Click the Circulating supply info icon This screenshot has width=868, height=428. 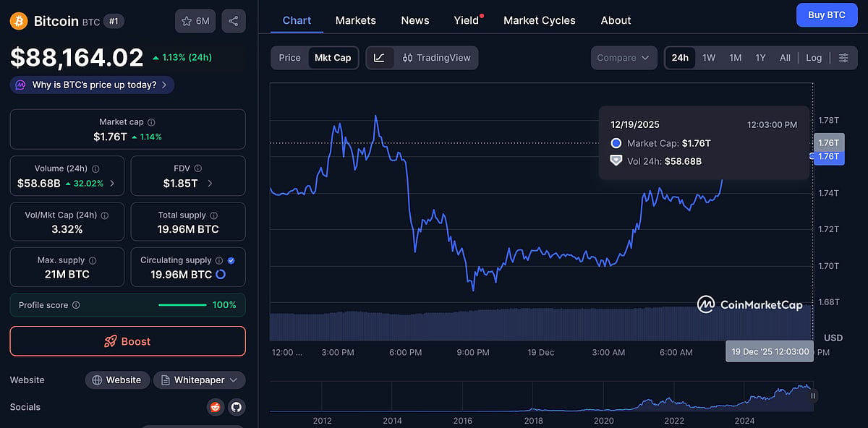pyautogui.click(x=219, y=260)
